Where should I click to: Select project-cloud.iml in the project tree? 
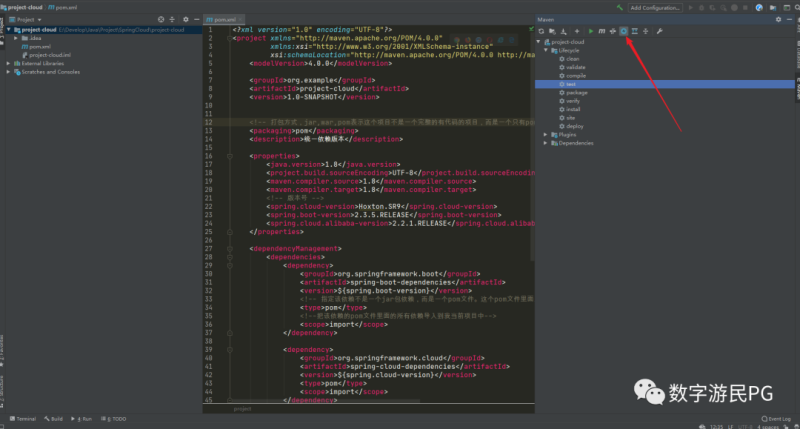tap(49, 55)
